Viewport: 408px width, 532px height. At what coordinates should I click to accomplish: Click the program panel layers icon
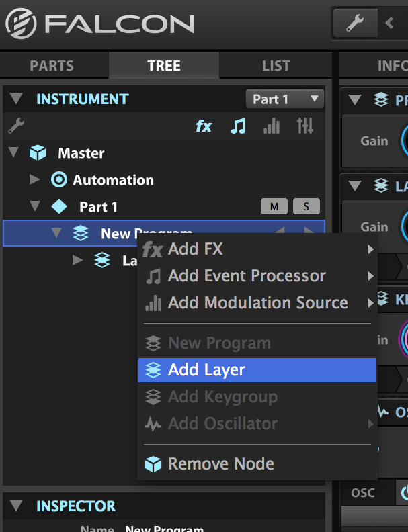[381, 99]
